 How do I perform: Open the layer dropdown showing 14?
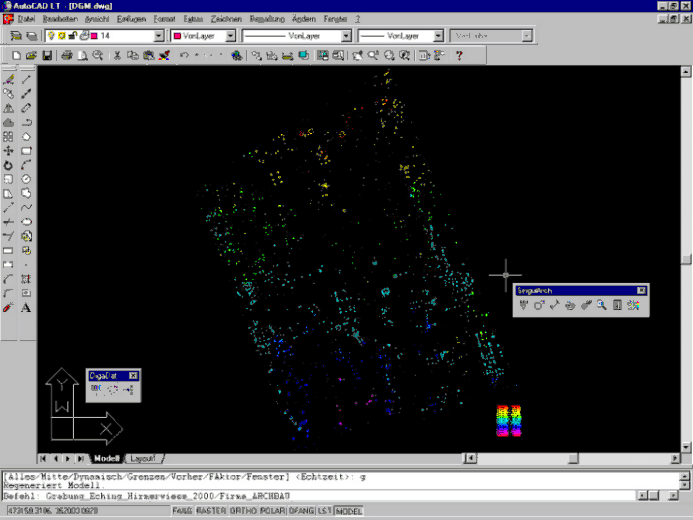tap(159, 36)
